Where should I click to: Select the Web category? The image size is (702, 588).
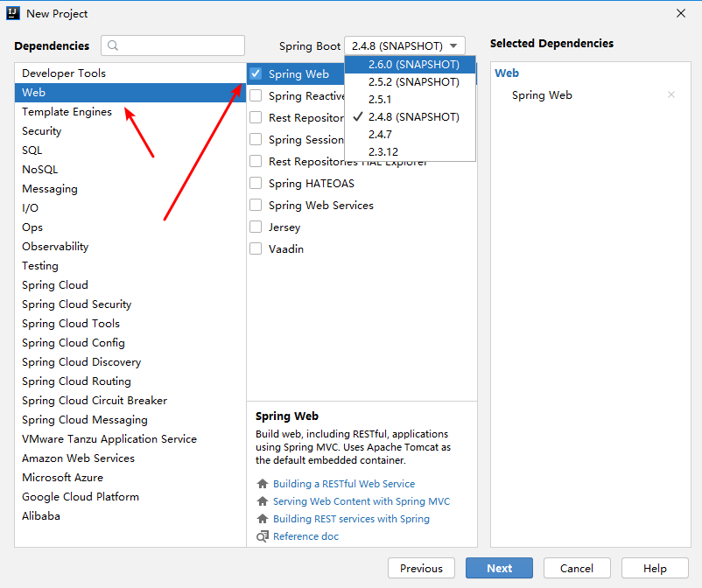(x=130, y=92)
